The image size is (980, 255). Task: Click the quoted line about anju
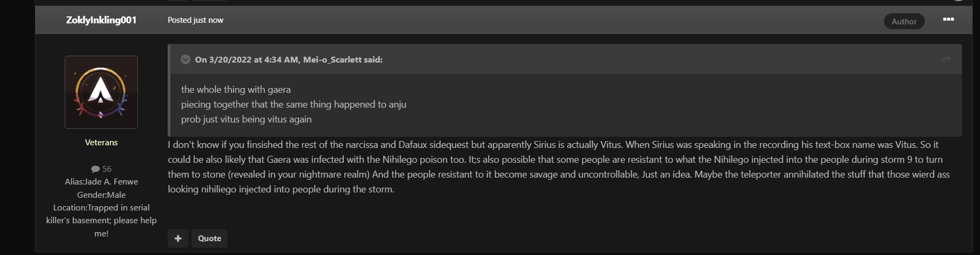(293, 104)
